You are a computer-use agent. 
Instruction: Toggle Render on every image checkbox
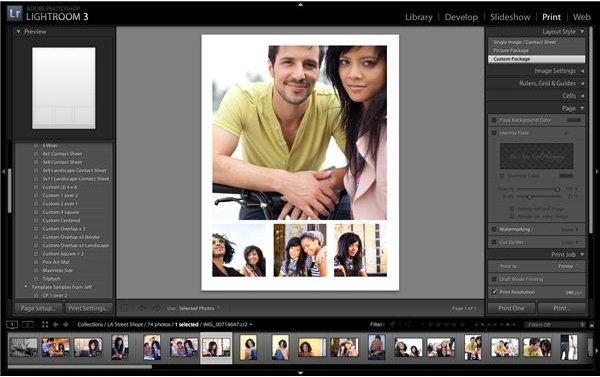coord(512,216)
